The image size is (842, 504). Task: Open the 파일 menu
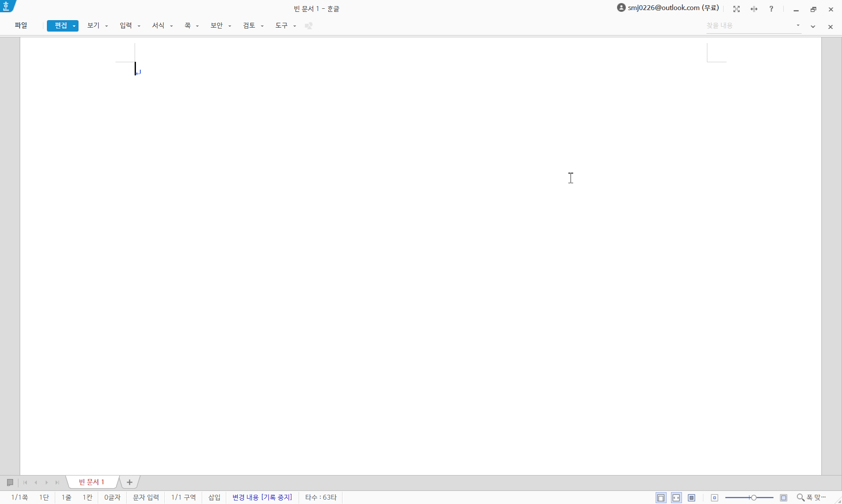pos(21,25)
